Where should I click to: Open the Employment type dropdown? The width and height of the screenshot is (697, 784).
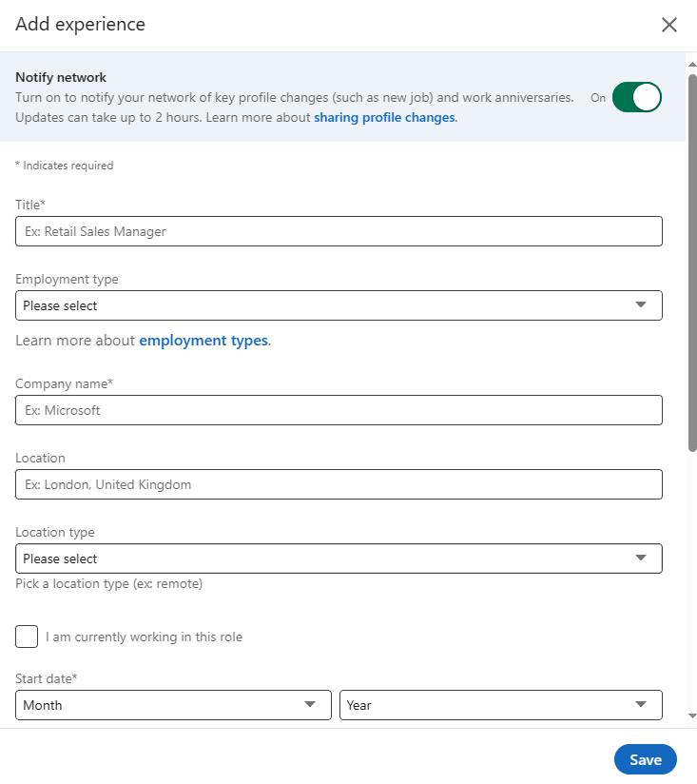tap(339, 305)
